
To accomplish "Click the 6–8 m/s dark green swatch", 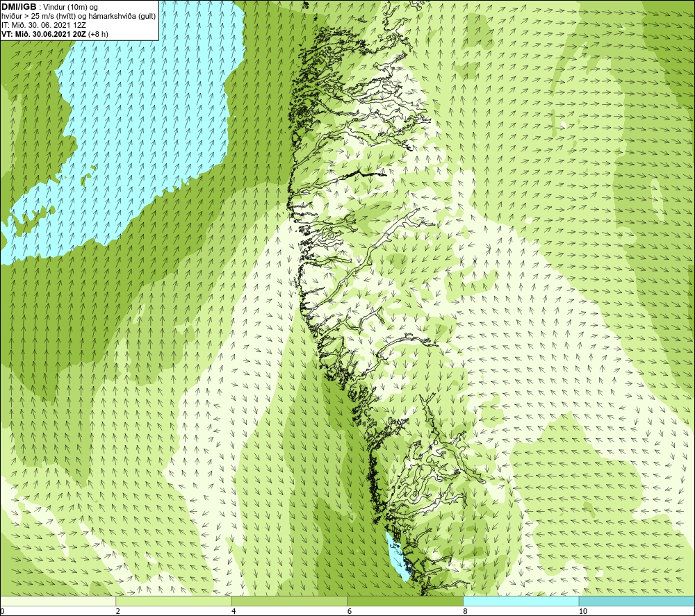I will pos(405,601).
